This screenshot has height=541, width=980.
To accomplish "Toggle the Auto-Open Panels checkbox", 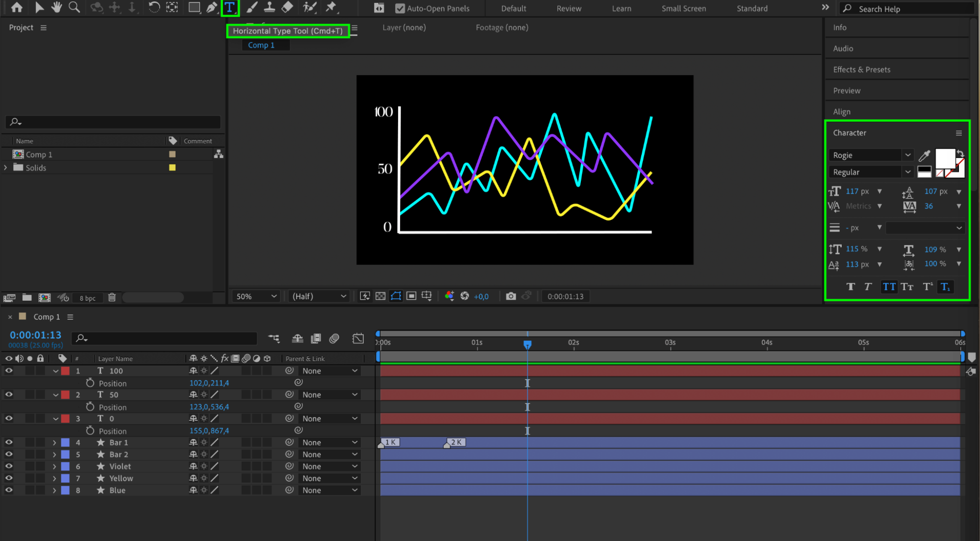I will click(x=400, y=8).
